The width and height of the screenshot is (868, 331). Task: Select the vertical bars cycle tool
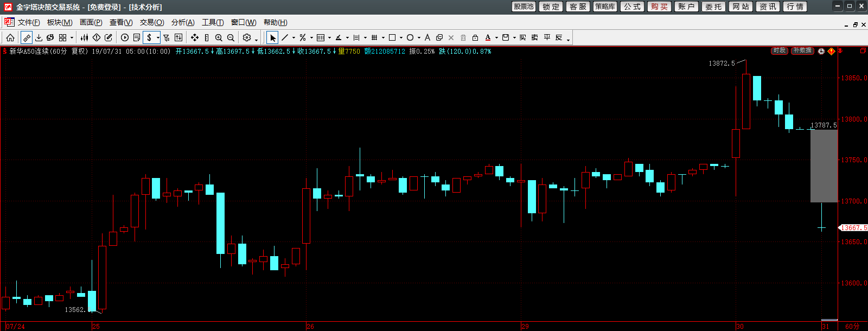coord(321,37)
